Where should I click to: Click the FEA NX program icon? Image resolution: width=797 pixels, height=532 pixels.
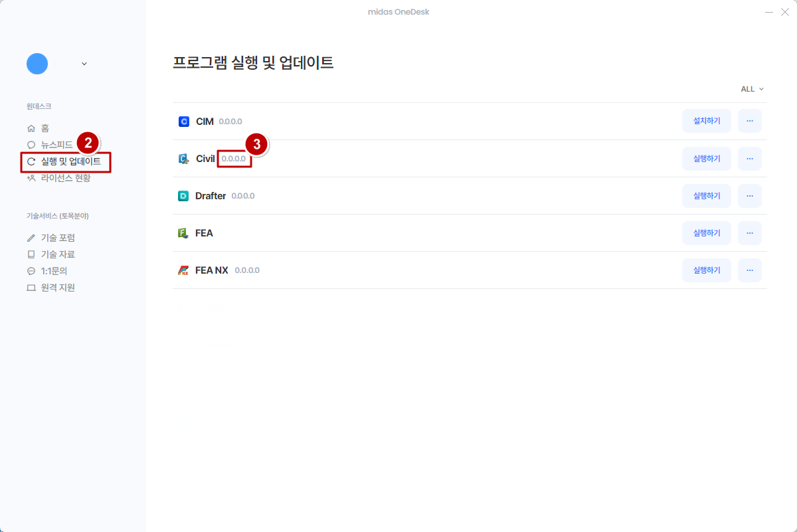coord(183,270)
